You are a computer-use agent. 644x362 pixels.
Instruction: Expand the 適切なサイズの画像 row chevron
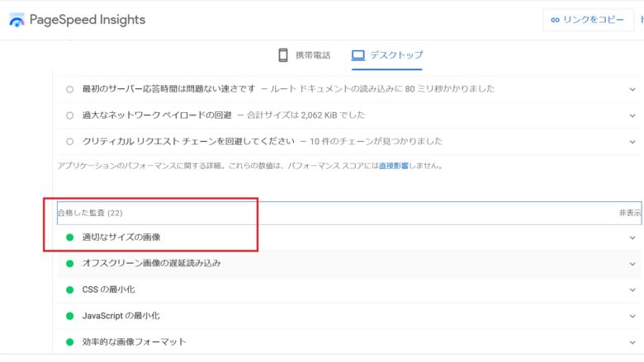click(x=632, y=237)
